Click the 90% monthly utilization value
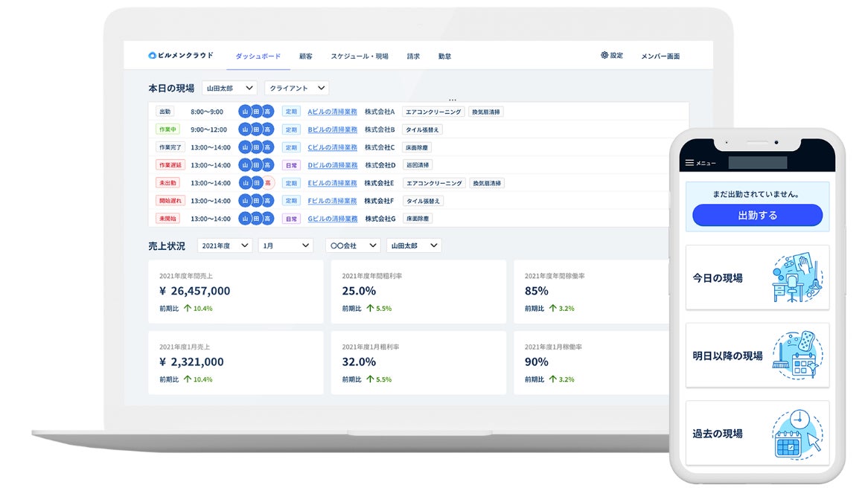The width and height of the screenshot is (868, 488). click(537, 362)
